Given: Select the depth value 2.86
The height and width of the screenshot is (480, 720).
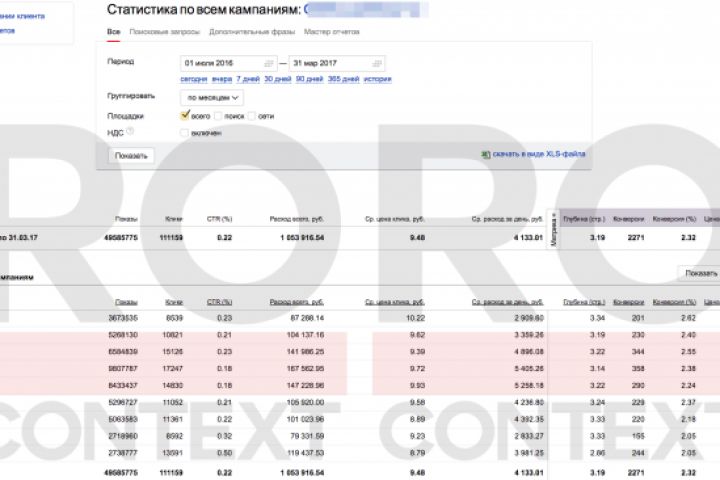Looking at the screenshot, I should (597, 453).
